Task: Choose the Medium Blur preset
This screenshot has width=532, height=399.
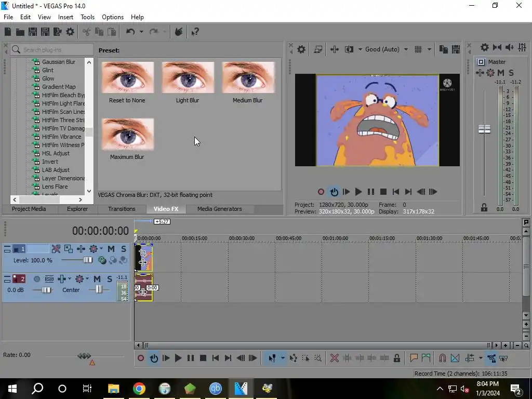Action: point(248,78)
